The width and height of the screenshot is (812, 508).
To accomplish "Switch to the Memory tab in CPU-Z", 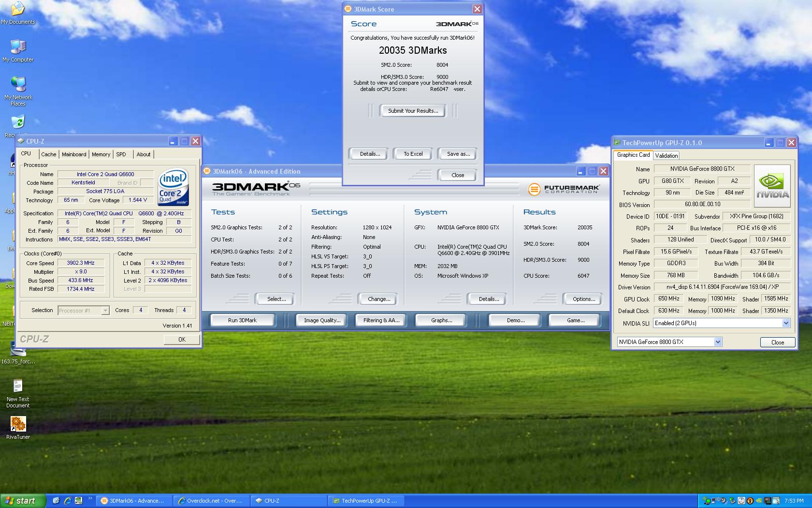I will (x=101, y=154).
